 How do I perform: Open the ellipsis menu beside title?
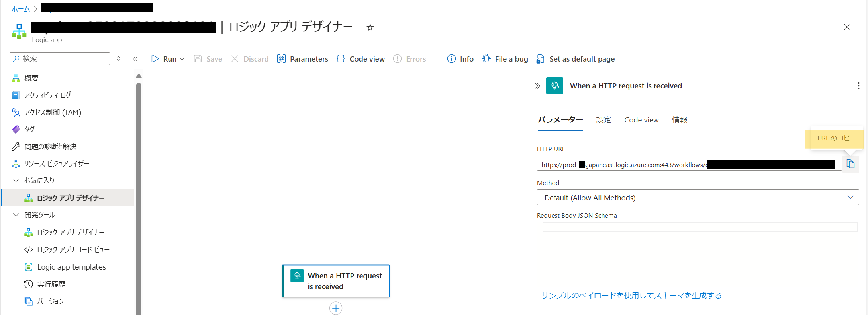pos(388,27)
